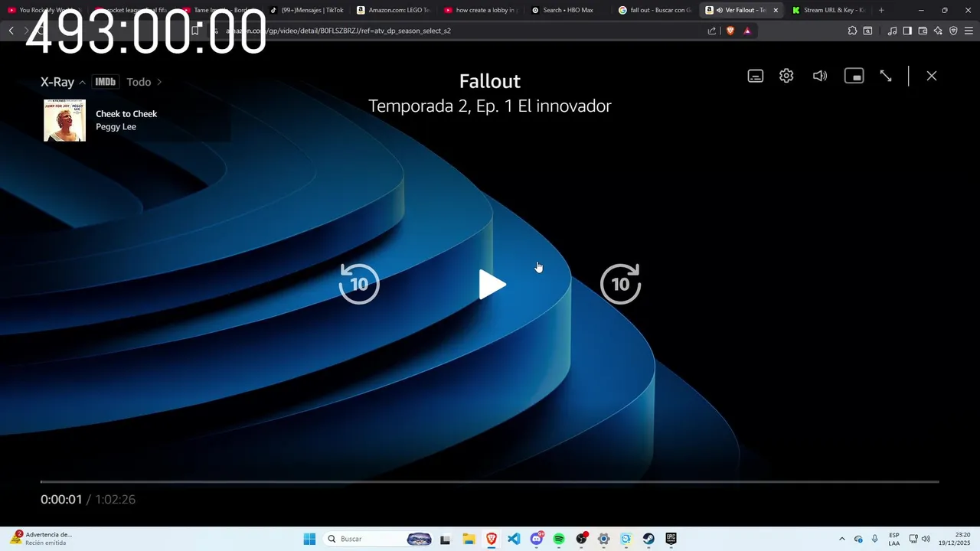
Task: Click the tray microphone icon
Action: point(875,539)
